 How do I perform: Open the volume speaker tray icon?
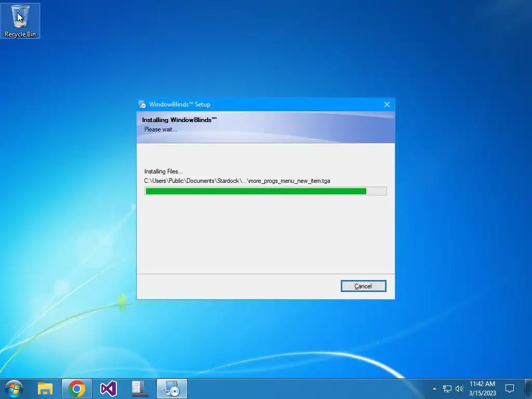point(459,389)
